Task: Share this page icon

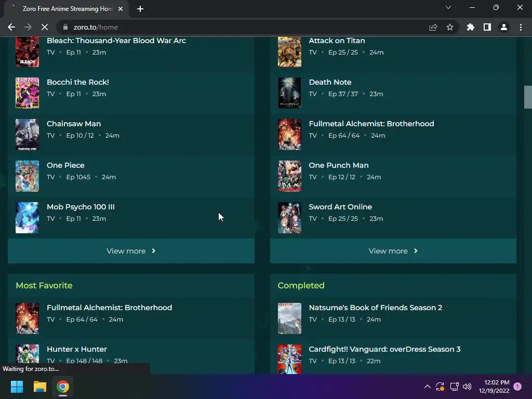Action: coord(433,27)
